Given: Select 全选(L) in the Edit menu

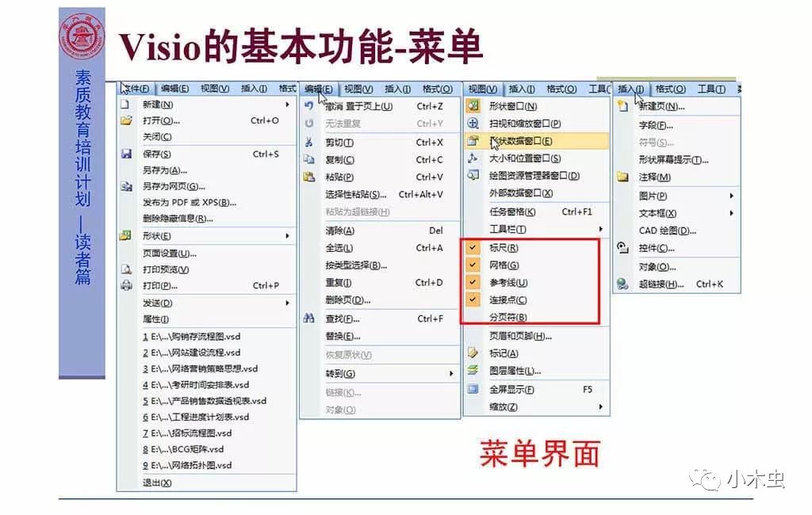Looking at the screenshot, I should click(x=339, y=248).
